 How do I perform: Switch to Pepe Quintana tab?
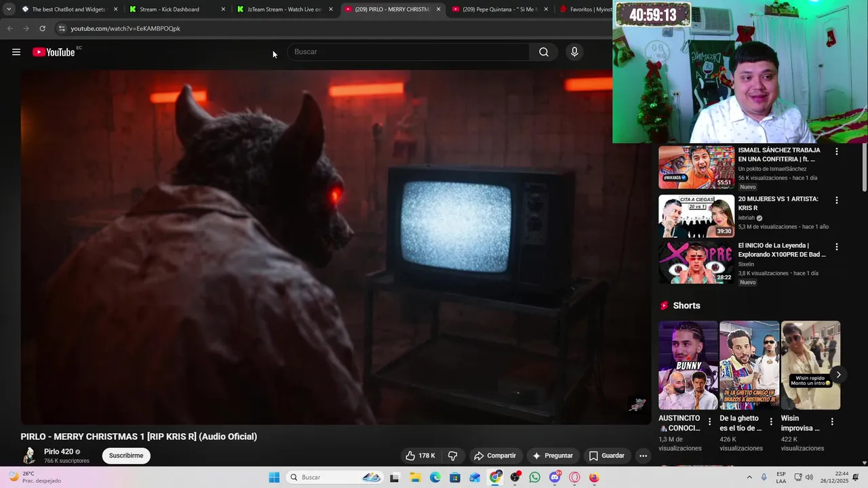click(x=500, y=9)
